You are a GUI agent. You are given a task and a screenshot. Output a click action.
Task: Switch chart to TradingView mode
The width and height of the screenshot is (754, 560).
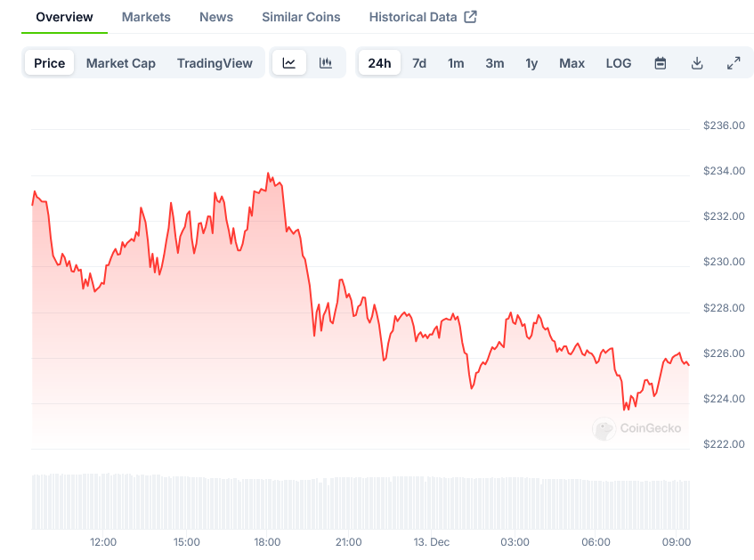coord(215,63)
